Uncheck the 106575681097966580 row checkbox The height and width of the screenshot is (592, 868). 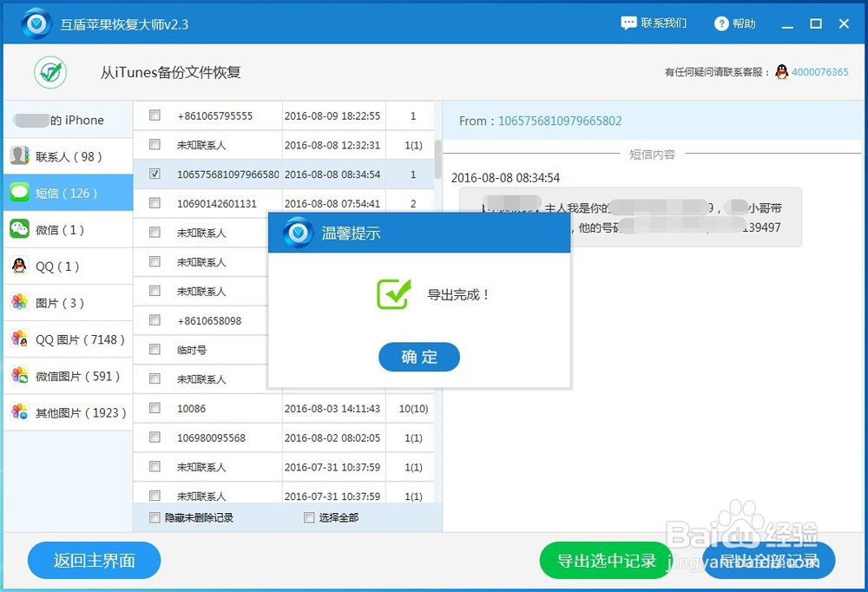click(x=155, y=174)
